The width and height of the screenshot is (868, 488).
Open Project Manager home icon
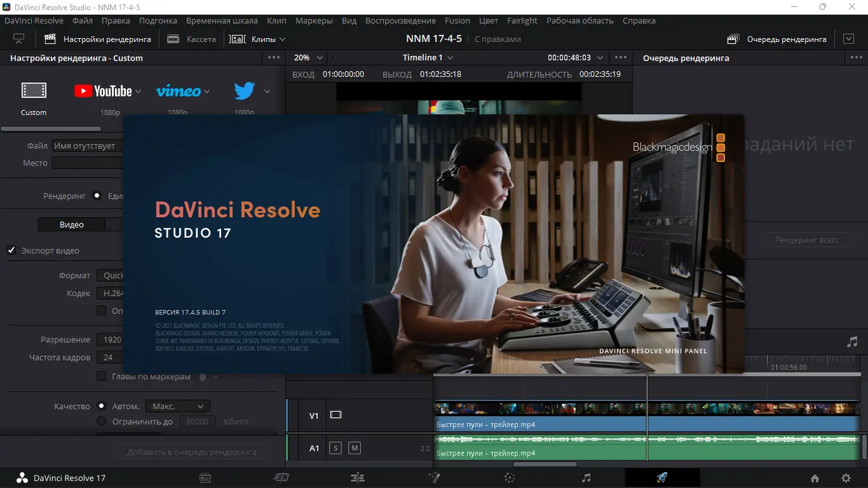pos(815,478)
